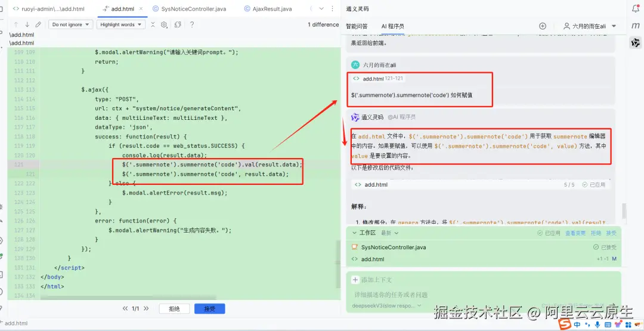Screen dimensions: 644x331
Task: Click the add context plus icon
Action: [355, 280]
